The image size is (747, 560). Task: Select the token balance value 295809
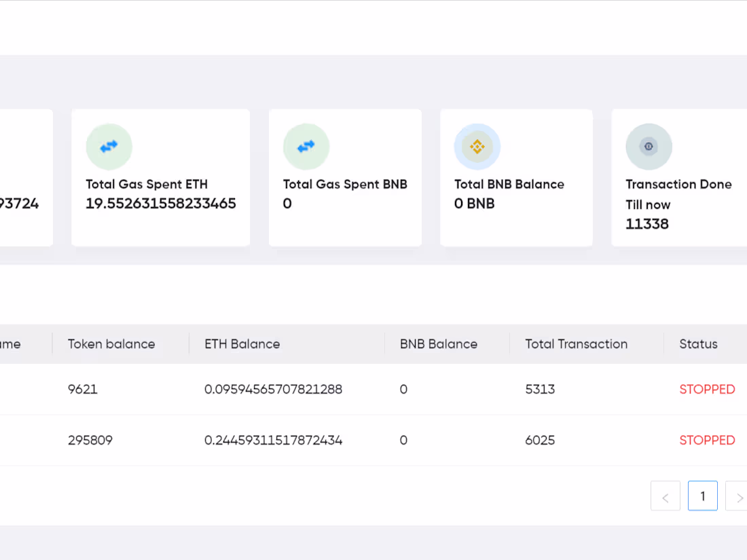91,440
